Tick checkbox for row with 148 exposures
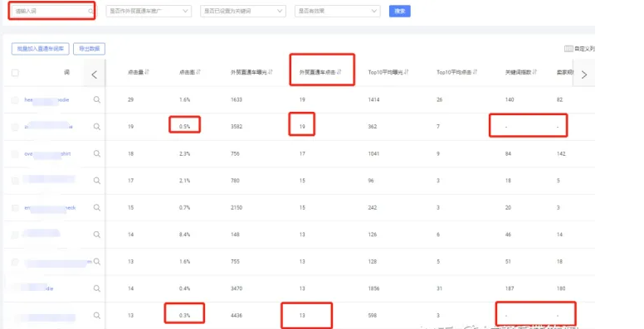 tap(15, 235)
